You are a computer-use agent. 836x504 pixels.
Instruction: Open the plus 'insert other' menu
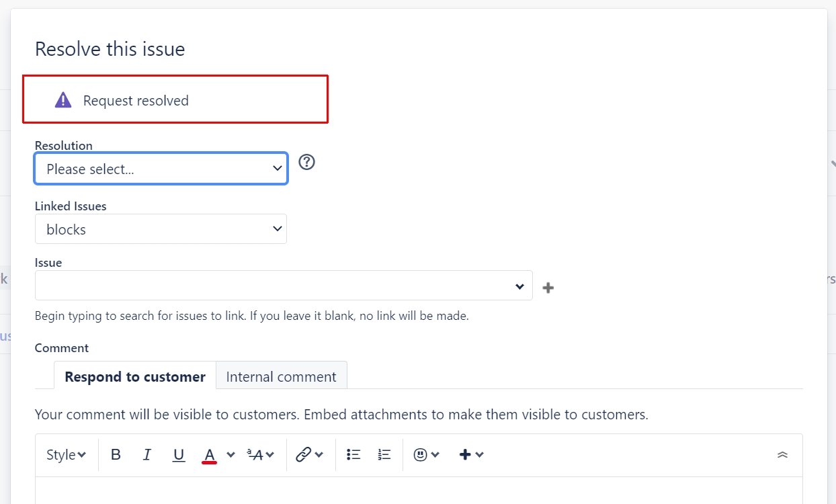click(x=471, y=455)
